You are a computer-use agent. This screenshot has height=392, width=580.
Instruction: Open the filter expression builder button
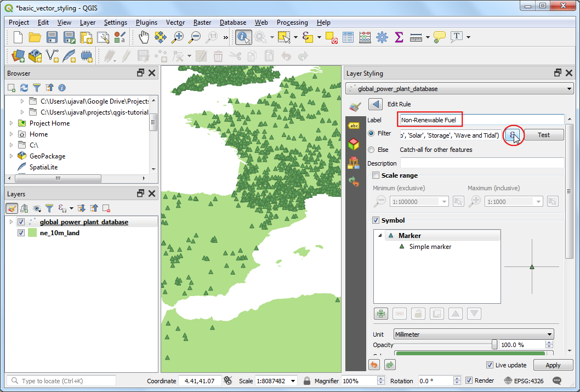pos(513,135)
